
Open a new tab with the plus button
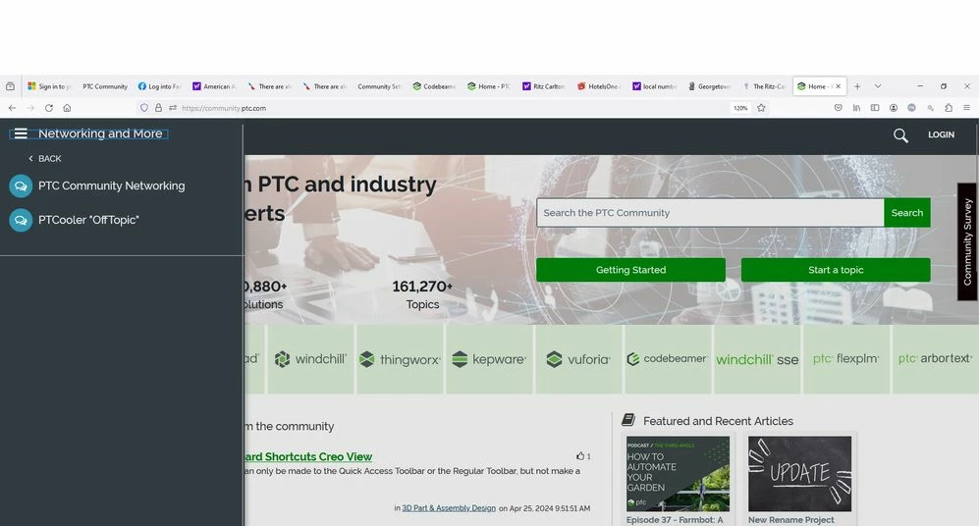(857, 86)
